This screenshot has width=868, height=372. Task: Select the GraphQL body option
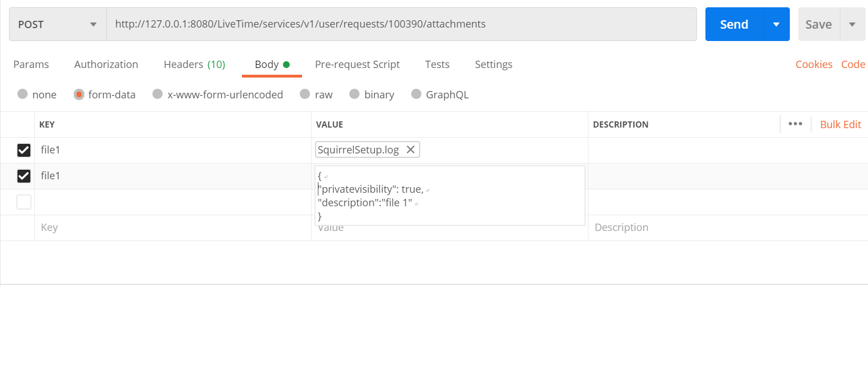pyautogui.click(x=416, y=94)
